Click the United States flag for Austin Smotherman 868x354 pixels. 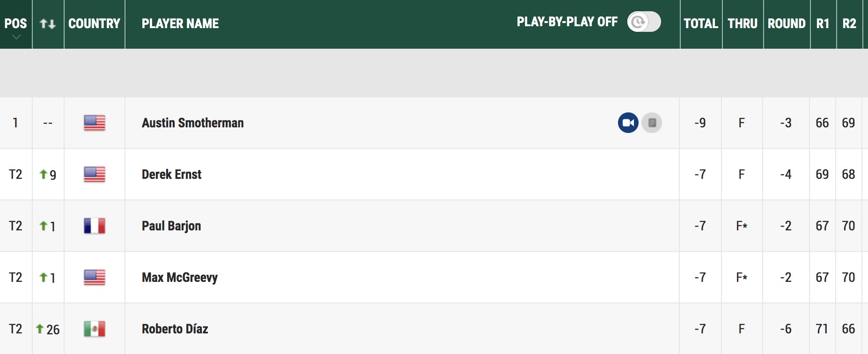[95, 123]
